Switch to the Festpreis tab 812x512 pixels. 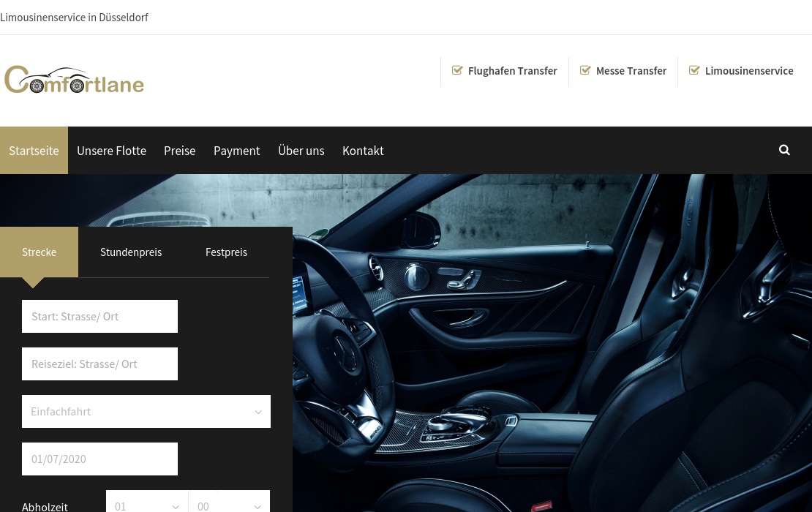(x=226, y=252)
